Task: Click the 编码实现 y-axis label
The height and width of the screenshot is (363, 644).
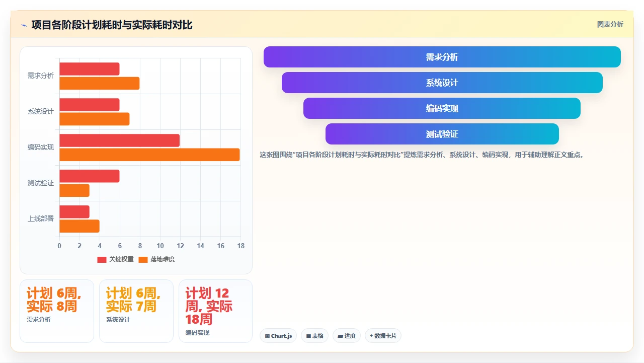Action: (41, 148)
